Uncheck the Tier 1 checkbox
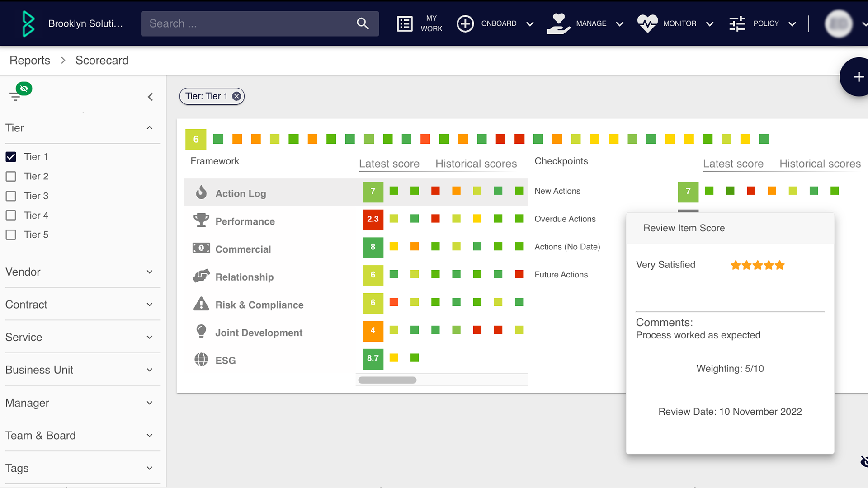This screenshot has width=868, height=488. tap(11, 157)
